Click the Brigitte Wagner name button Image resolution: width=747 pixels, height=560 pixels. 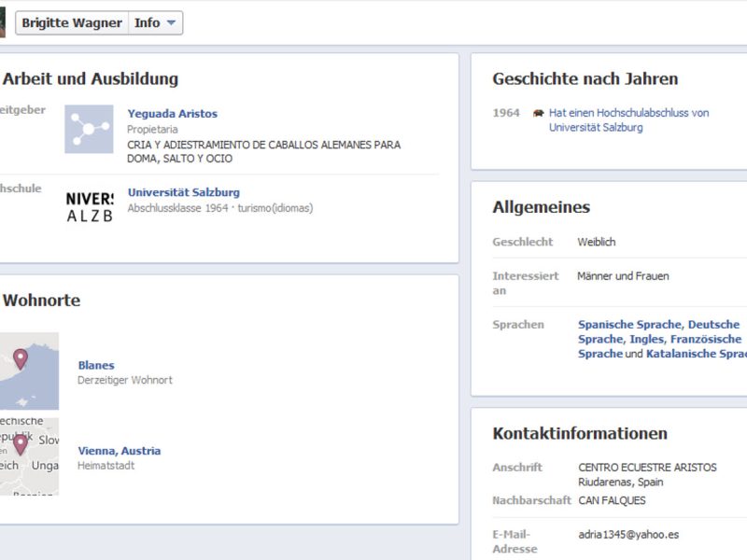point(72,23)
